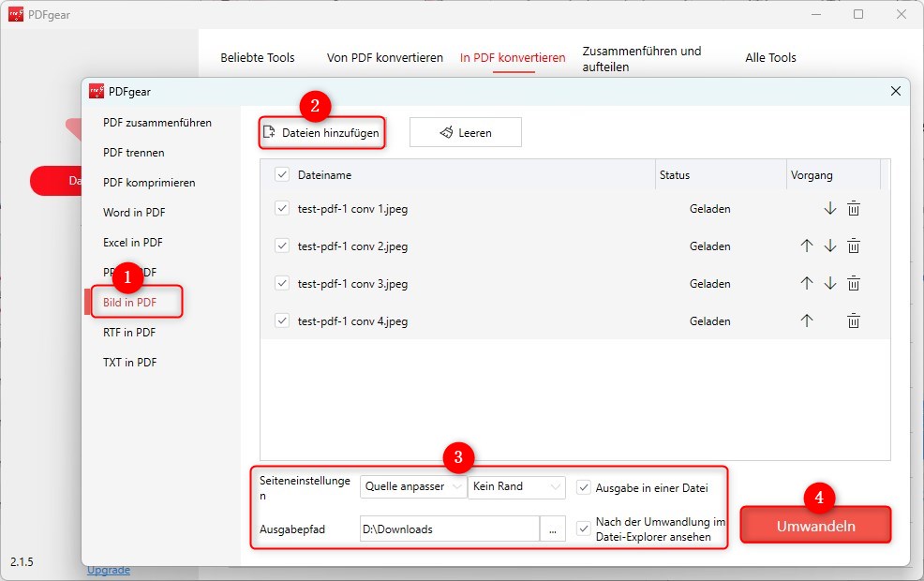
Task: Expand the 'Kein Rand' margin dropdown
Action: [x=516, y=487]
